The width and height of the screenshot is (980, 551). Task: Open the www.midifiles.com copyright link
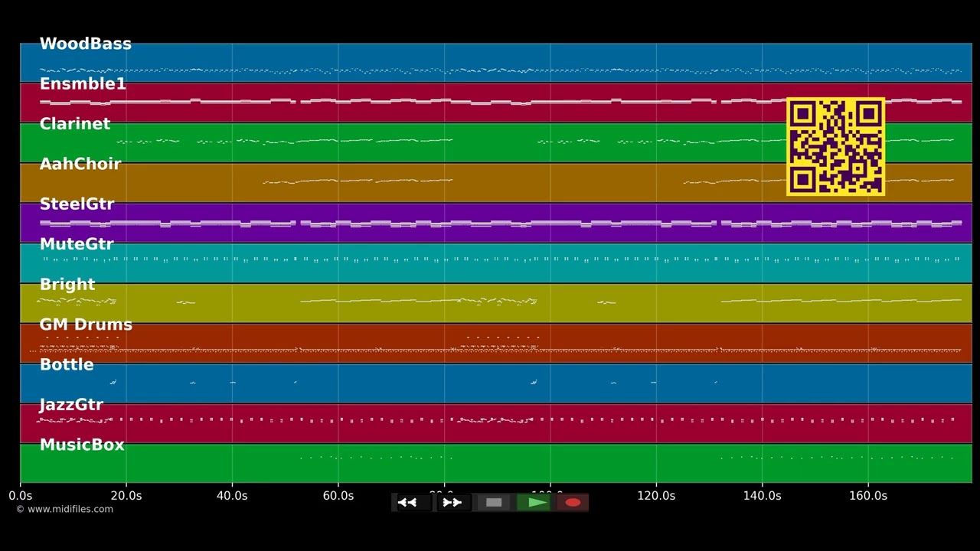pos(64,509)
